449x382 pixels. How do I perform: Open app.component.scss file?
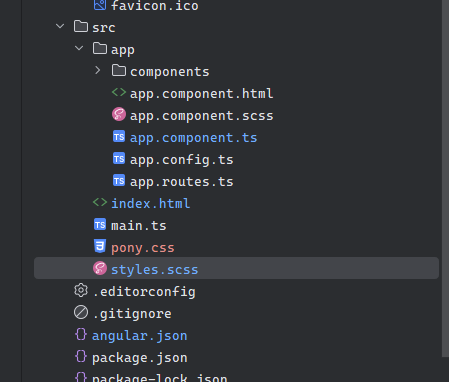pos(202,116)
